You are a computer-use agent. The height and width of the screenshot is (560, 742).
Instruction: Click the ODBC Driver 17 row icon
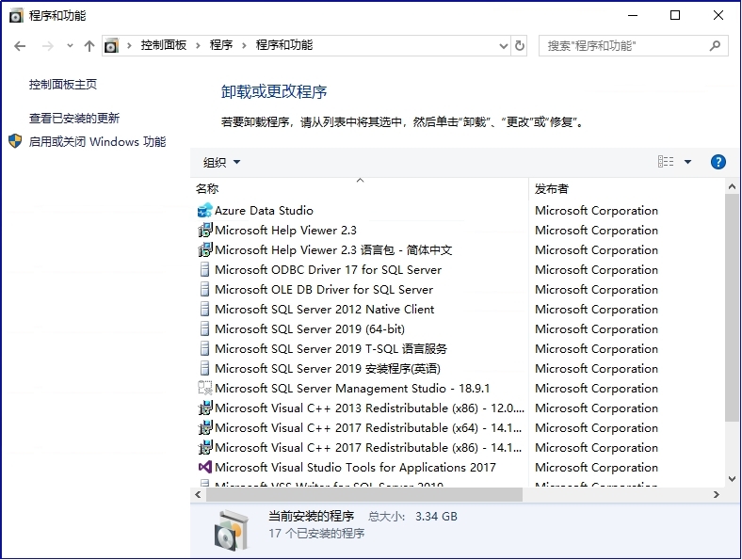pyautogui.click(x=205, y=269)
